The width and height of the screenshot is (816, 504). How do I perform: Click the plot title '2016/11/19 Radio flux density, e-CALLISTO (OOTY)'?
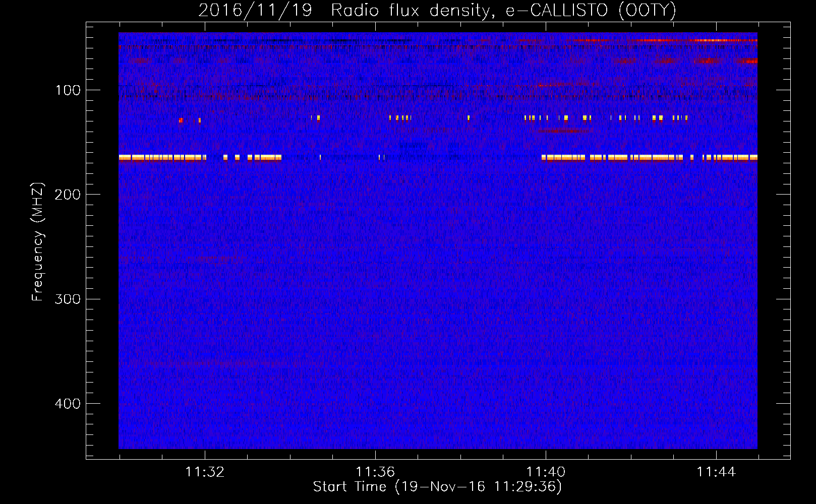(437, 10)
